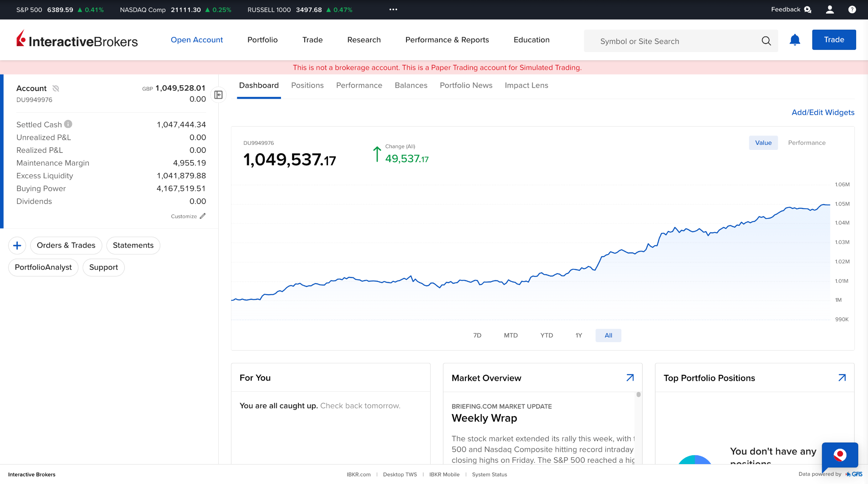Collapse the account sidebar panel
This screenshot has width=868, height=484.
point(218,95)
